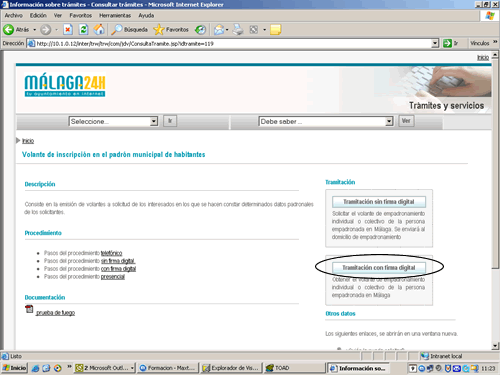The height and width of the screenshot is (375, 500).
Task: Click the vertical page scrollbar down arrow
Action: (495, 346)
